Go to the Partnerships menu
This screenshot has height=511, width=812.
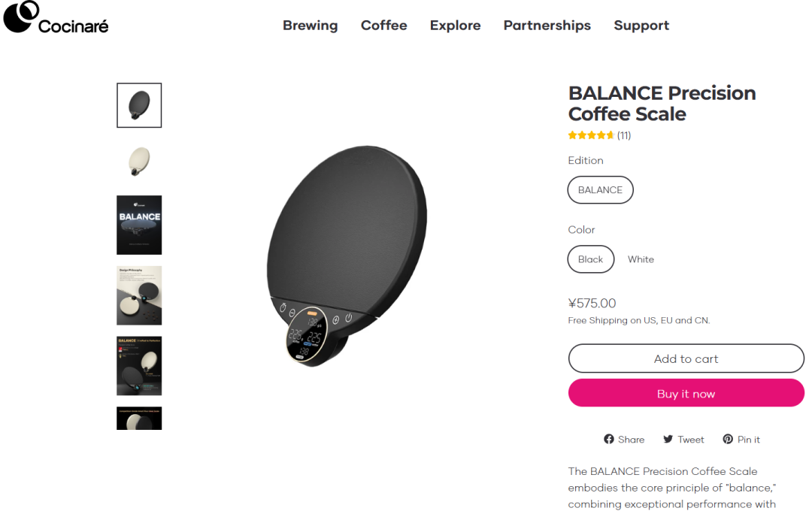pos(547,26)
